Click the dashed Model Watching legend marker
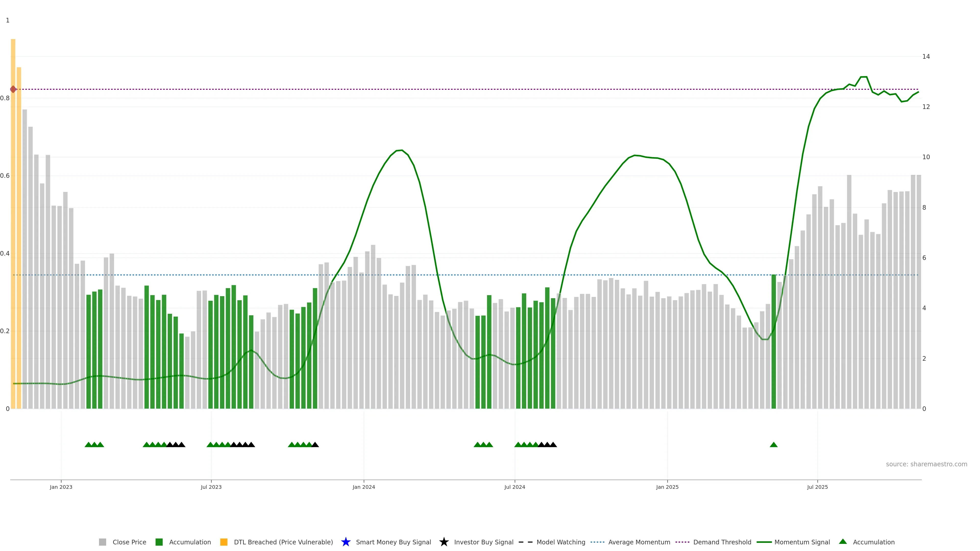This screenshot has height=551, width=980. coord(525,542)
